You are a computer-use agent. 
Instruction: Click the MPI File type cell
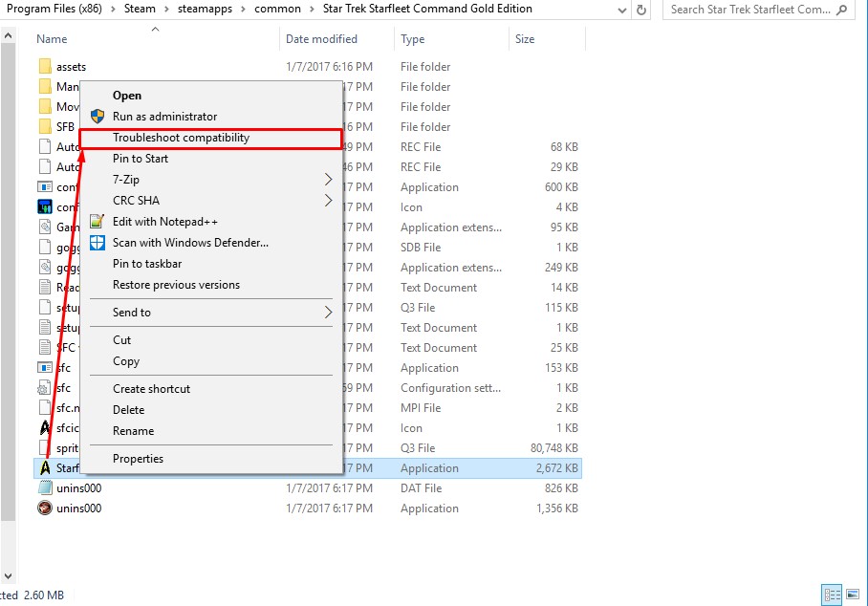(x=421, y=408)
